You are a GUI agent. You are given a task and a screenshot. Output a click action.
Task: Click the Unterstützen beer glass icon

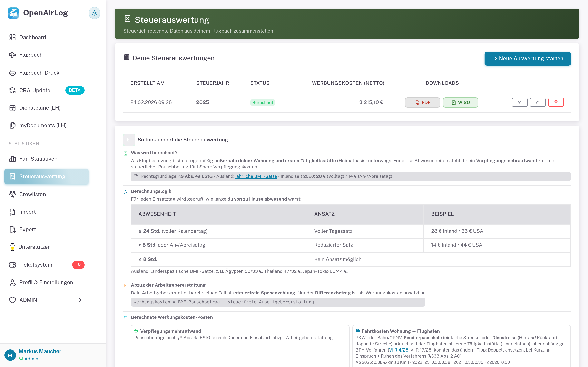[x=13, y=247]
